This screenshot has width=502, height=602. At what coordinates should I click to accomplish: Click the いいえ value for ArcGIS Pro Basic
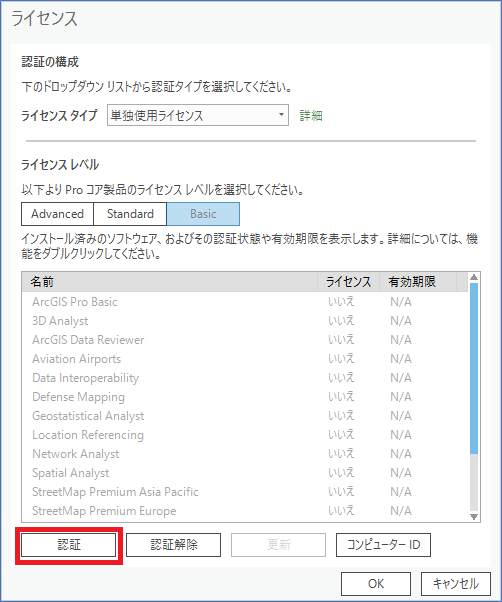point(341,302)
